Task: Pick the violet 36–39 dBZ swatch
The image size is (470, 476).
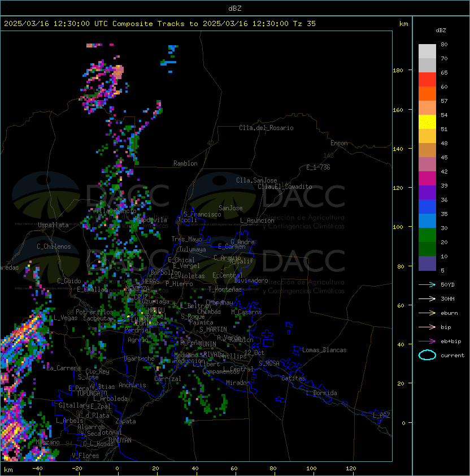Action: tap(427, 192)
